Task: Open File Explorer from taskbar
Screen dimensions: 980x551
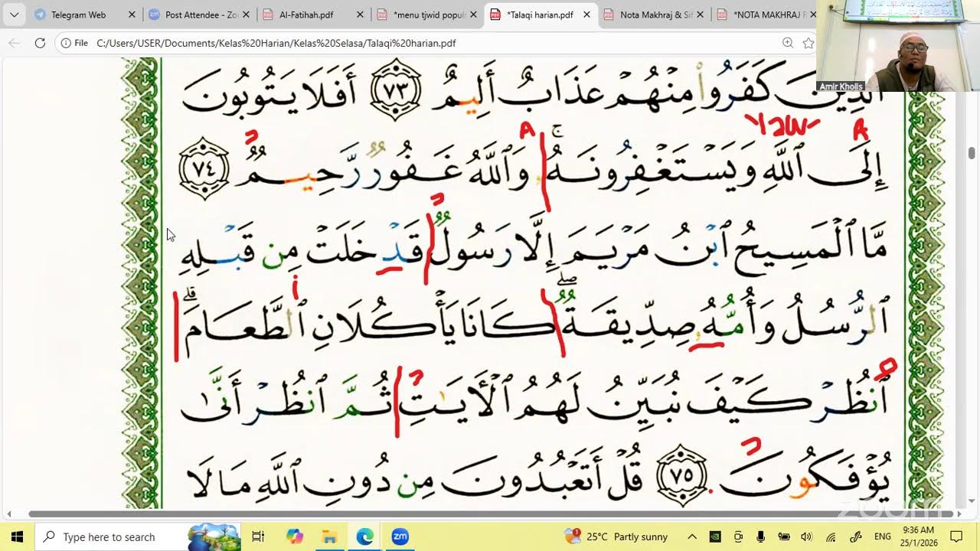Action: tap(329, 536)
